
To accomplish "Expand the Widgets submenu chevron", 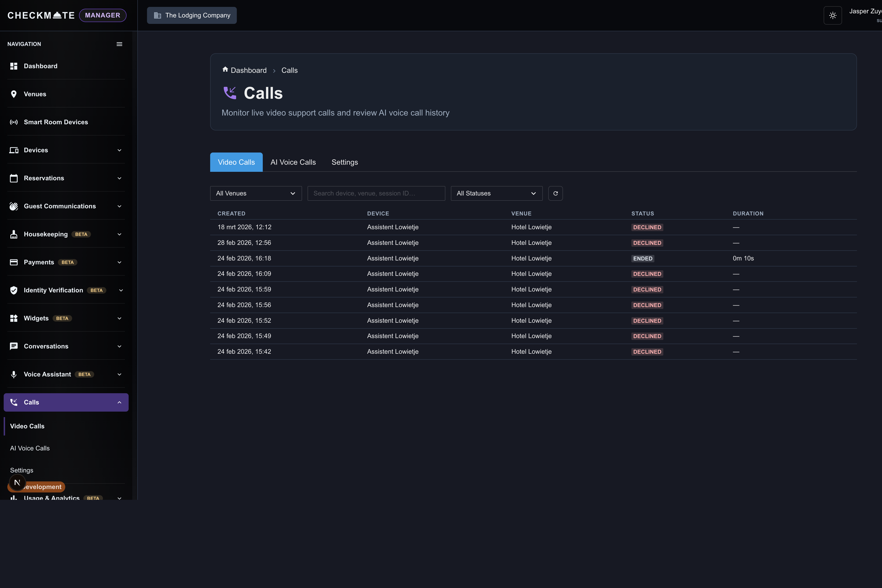I will pyautogui.click(x=120, y=318).
